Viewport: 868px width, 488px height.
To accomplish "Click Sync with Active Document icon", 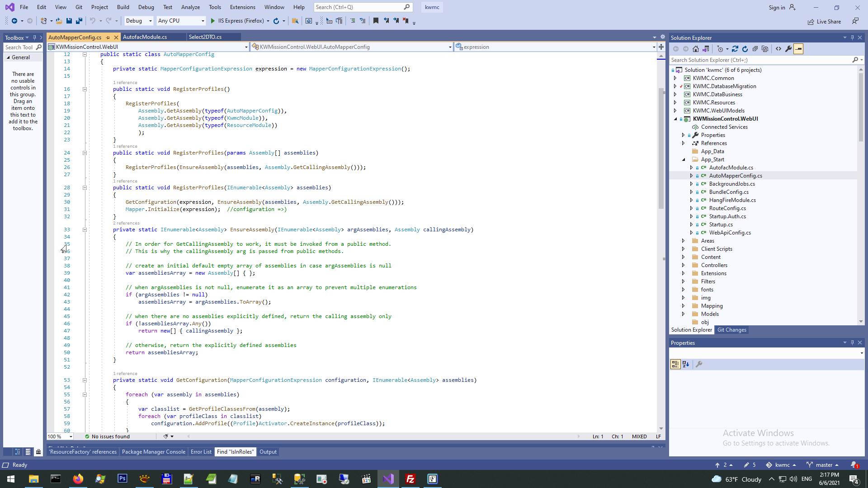I will point(735,49).
